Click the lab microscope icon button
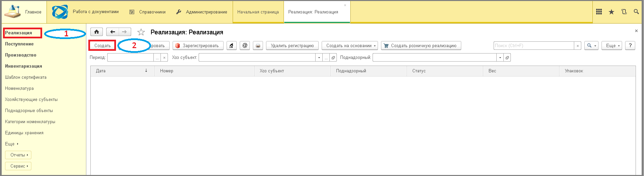The width and height of the screenshot is (644, 176). click(231, 46)
